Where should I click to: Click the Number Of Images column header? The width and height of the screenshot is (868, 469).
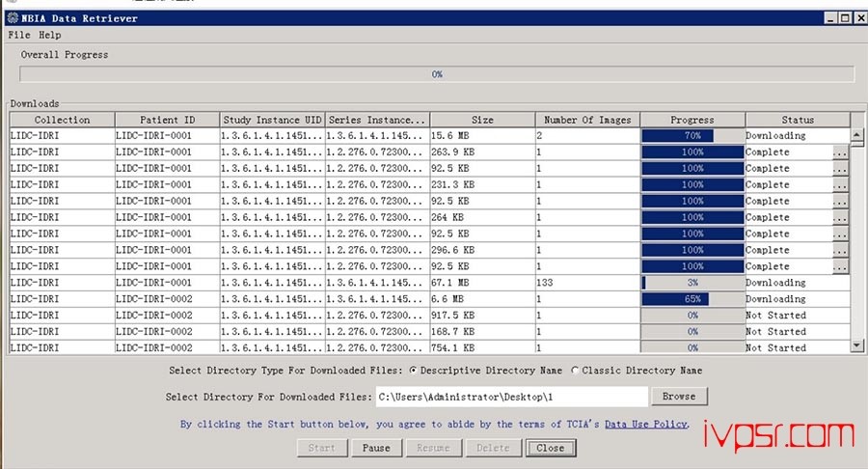click(587, 120)
